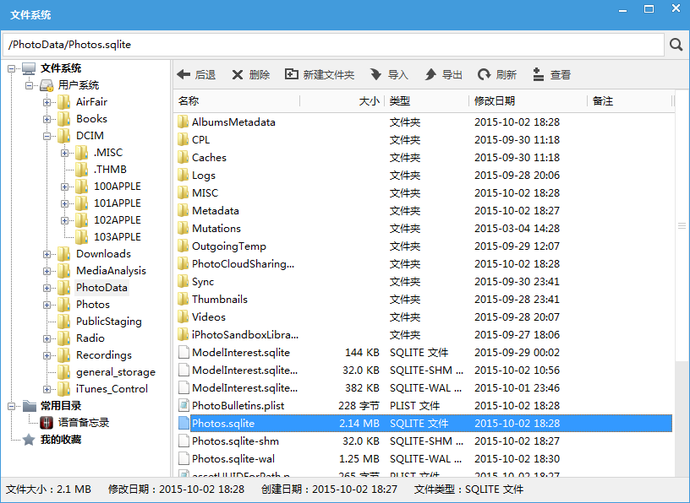Image resolution: width=690 pixels, height=503 pixels.
Task: Select 103APPLE folder in tree
Action: [x=117, y=237]
